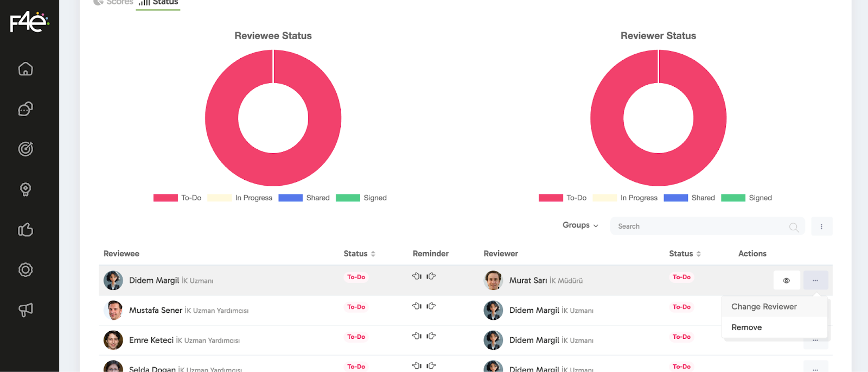Viewport: 868px width, 372px height.
Task: View review with eye icon for Didem Margil
Action: tap(786, 281)
